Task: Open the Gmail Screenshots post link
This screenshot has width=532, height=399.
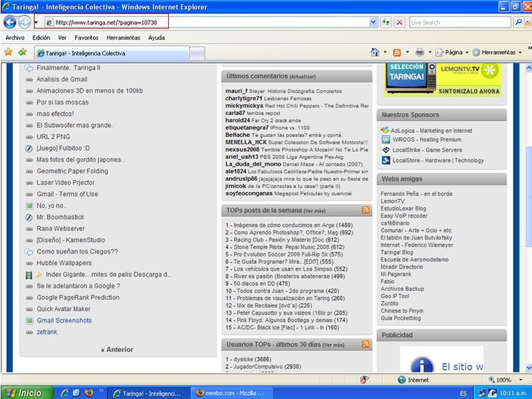Action: point(64,321)
